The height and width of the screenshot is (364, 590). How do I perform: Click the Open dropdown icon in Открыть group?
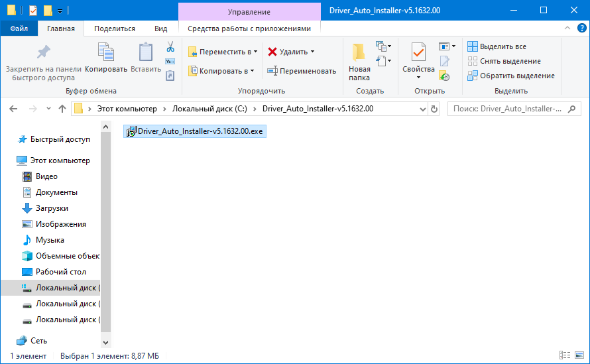pos(447,46)
